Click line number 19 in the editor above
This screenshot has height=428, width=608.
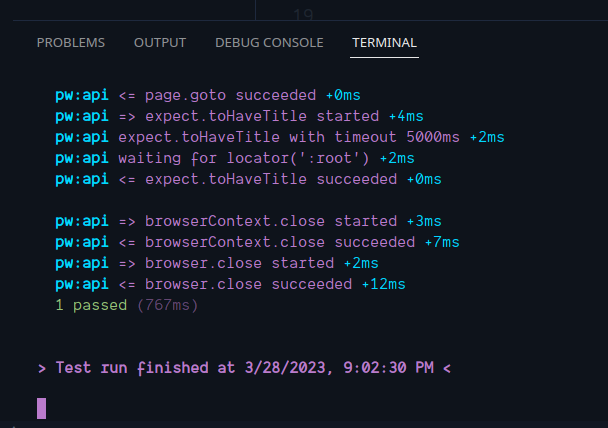pos(303,15)
